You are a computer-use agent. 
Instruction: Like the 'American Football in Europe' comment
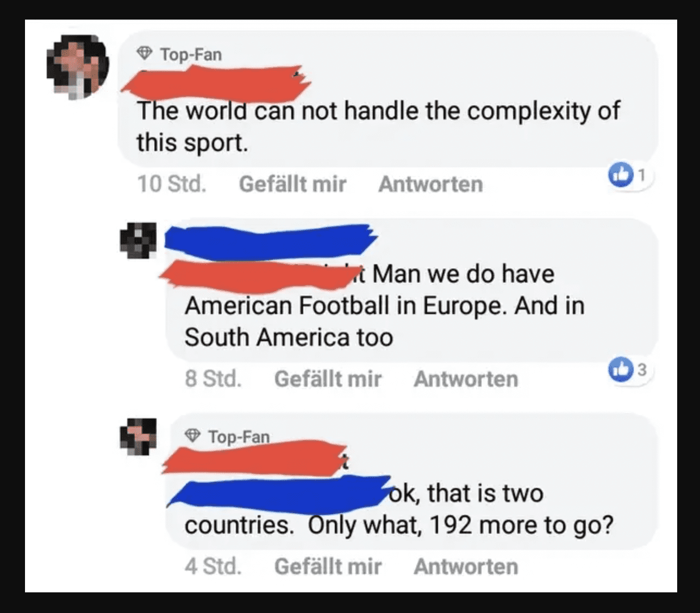328,379
